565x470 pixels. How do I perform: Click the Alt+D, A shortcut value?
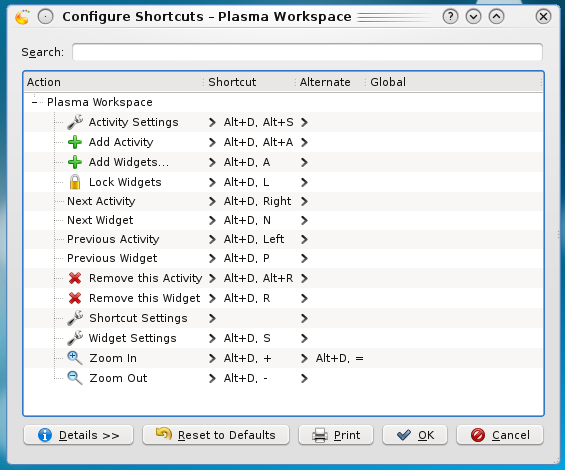(247, 162)
